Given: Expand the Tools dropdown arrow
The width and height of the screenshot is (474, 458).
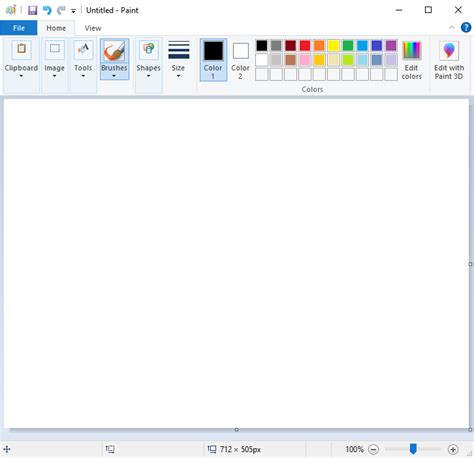Looking at the screenshot, I should (83, 76).
